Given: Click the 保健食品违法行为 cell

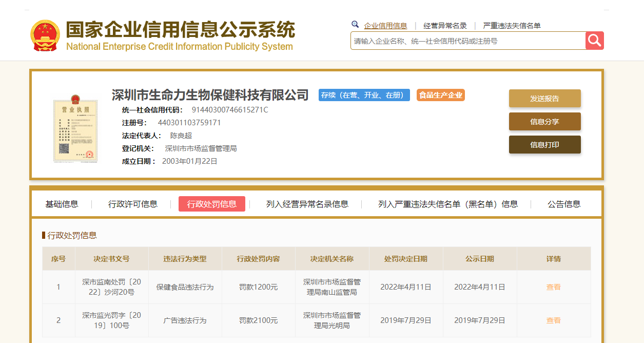Looking at the screenshot, I should (185, 287).
